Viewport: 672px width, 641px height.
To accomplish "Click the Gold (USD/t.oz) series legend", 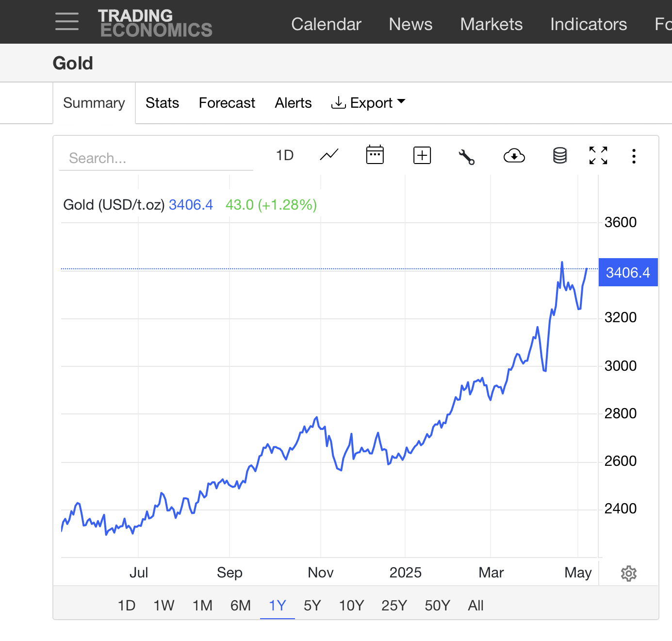I will coord(114,205).
